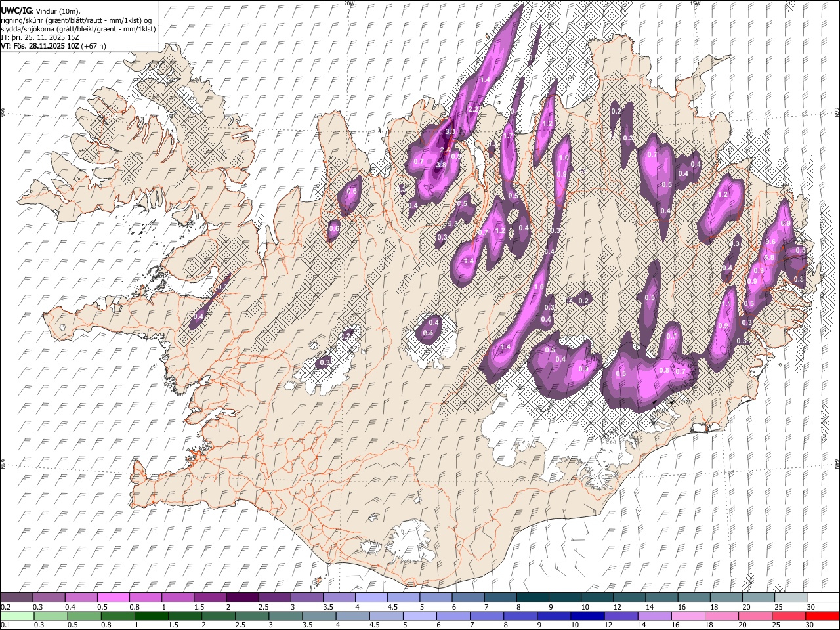Viewport: 840px width, 630px height.
Task: Select the dark teal snow swatch starting at 8
Action: [x=531, y=597]
